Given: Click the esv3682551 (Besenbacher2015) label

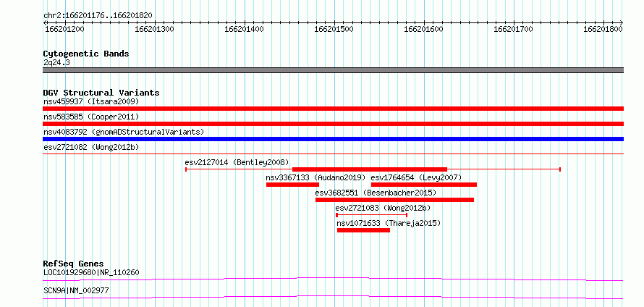Looking at the screenshot, I should click(376, 193).
